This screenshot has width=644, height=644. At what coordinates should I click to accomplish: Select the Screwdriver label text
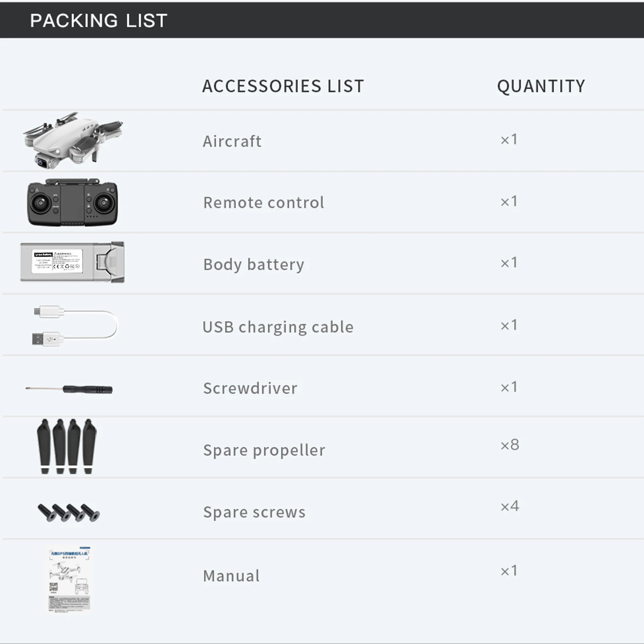click(250, 388)
